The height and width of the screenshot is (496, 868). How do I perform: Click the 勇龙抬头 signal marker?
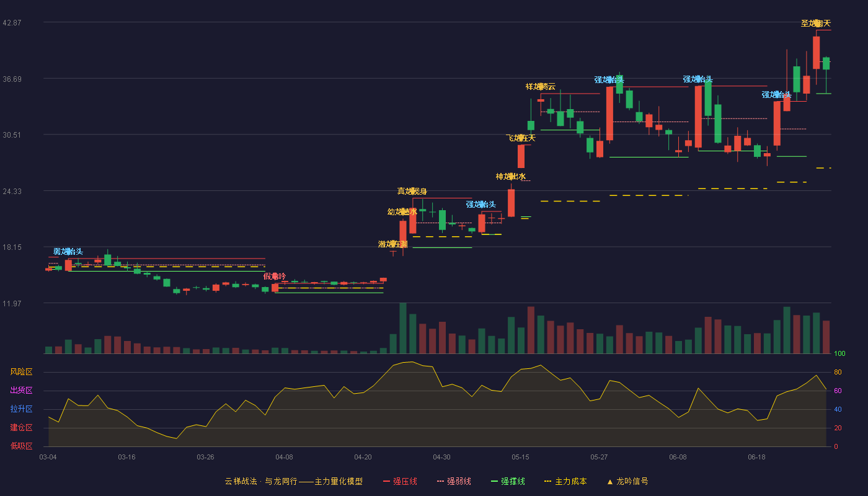(68, 252)
